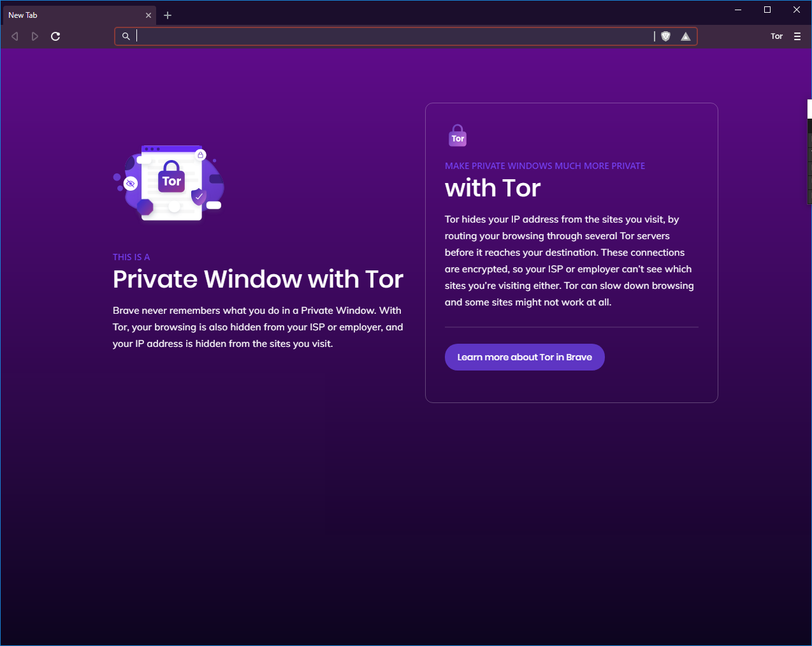Image resolution: width=812 pixels, height=646 pixels.
Task: Reload the page with the refresh icon
Action: 55,36
